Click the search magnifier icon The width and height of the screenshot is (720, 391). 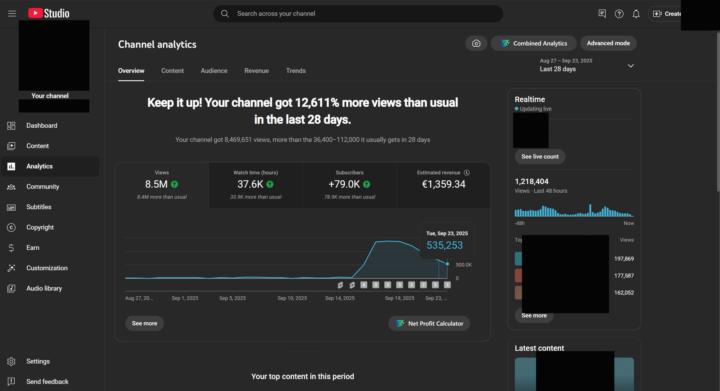(225, 14)
